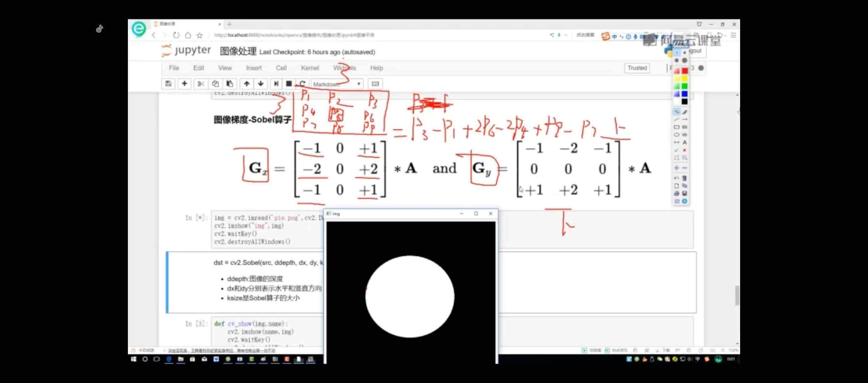This screenshot has height=383, width=868.
Task: Pick the solid yellow pen color
Action: point(685,79)
